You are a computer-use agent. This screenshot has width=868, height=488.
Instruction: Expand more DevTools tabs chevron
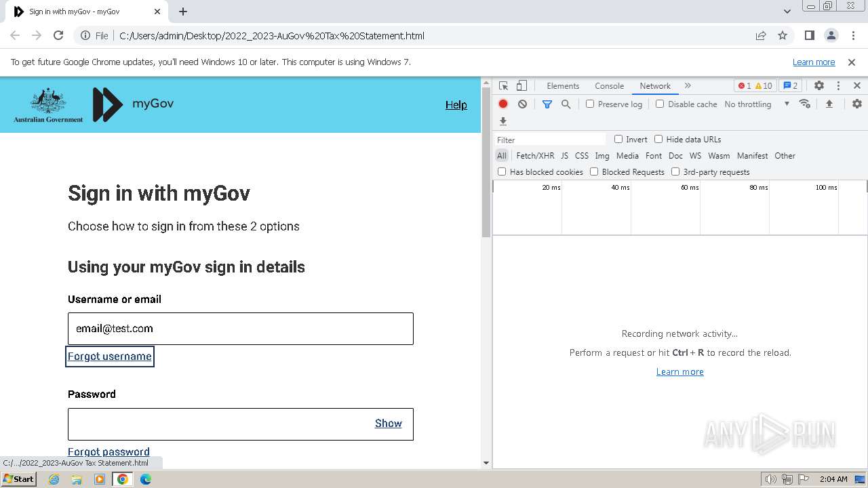coord(688,86)
